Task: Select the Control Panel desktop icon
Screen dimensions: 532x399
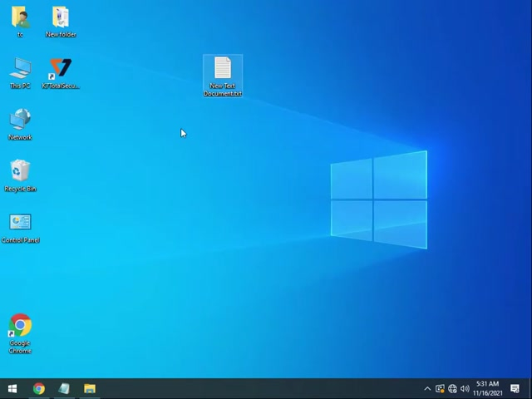Action: (20, 225)
